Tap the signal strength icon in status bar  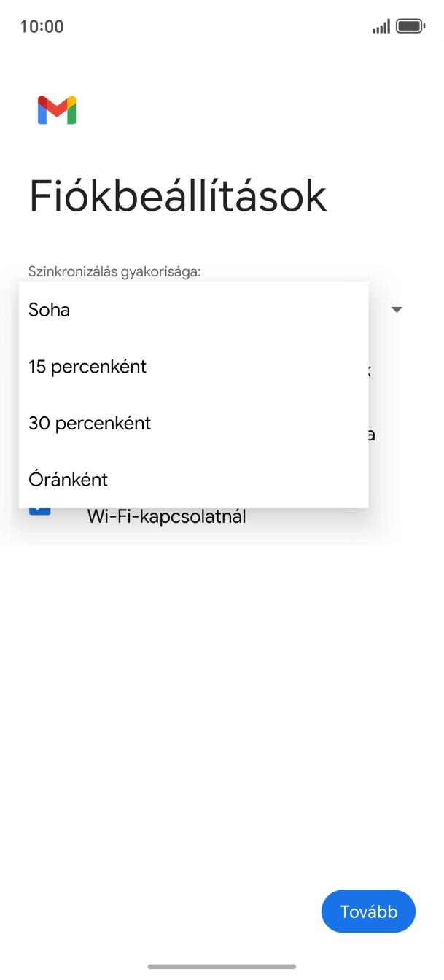pos(380,24)
